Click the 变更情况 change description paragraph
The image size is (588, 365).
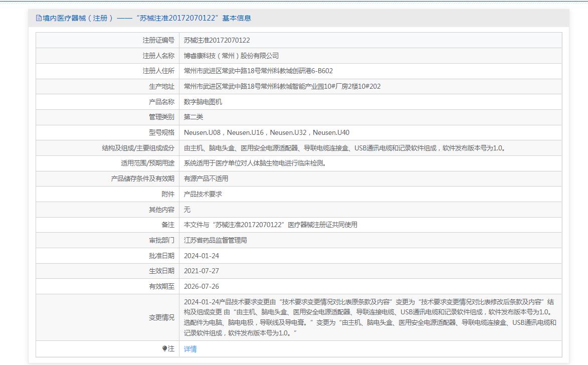(370, 317)
